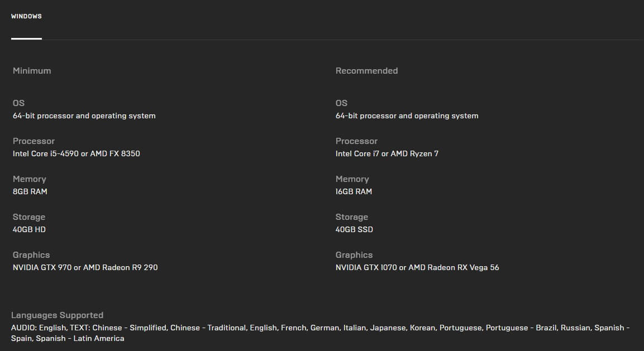Click the NVIDIA GTX 1070 graphics text
The height and width of the screenshot is (351, 644).
(x=417, y=267)
